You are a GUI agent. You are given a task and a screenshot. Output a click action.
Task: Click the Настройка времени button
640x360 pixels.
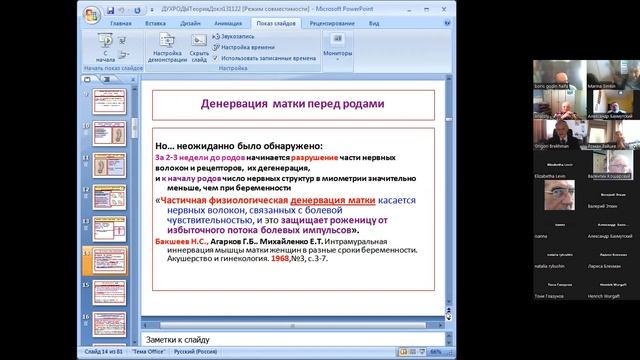pos(244,47)
